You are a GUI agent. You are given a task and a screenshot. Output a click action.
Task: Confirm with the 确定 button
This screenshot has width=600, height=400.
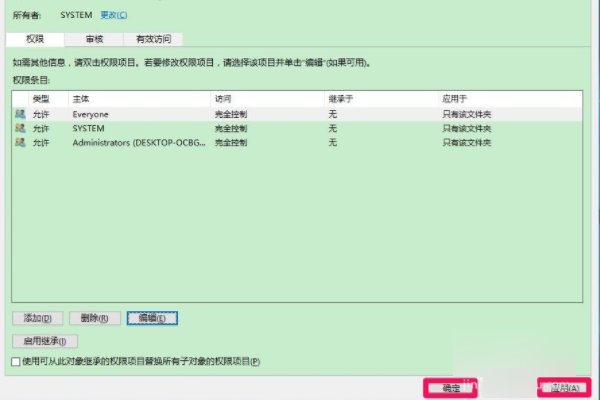tap(450, 388)
